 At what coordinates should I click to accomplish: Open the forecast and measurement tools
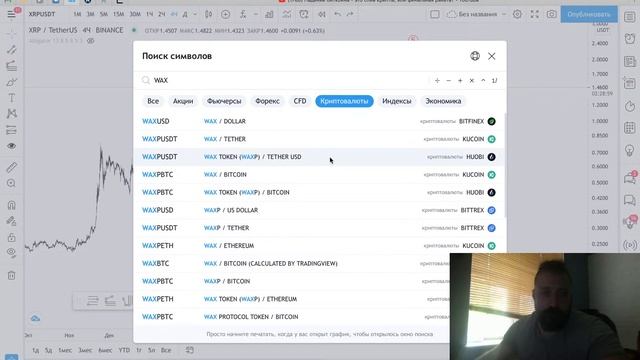(11, 130)
